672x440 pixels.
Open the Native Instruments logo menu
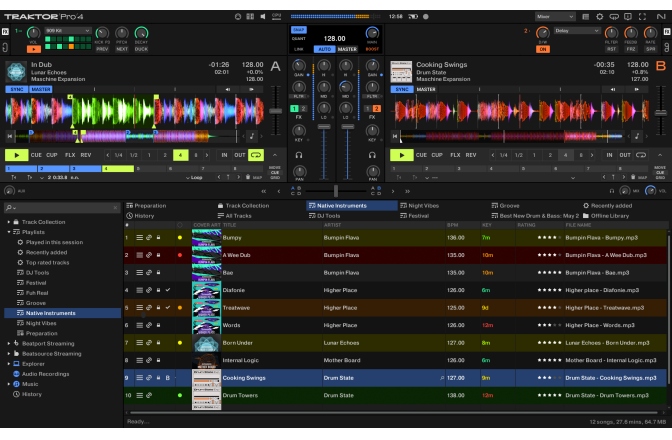(660, 17)
